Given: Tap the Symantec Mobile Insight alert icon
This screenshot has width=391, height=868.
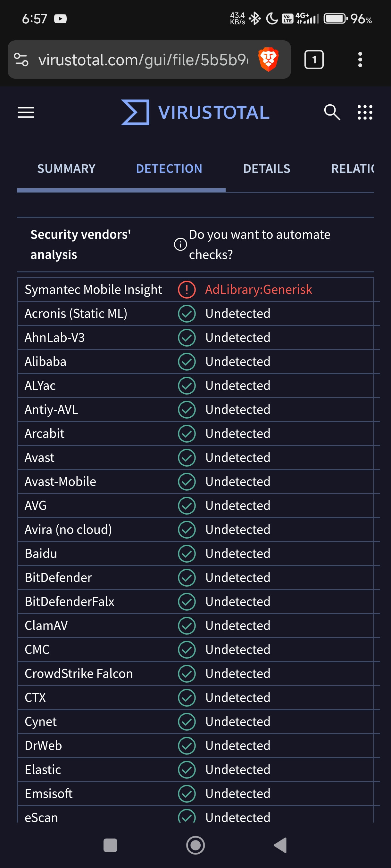Looking at the screenshot, I should coord(187,290).
